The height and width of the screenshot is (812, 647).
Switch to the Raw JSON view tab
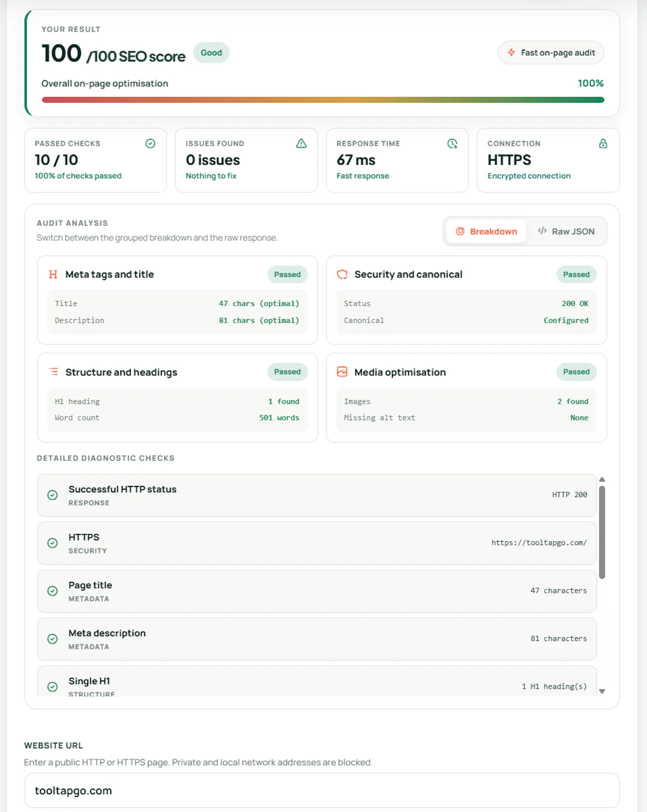click(566, 231)
